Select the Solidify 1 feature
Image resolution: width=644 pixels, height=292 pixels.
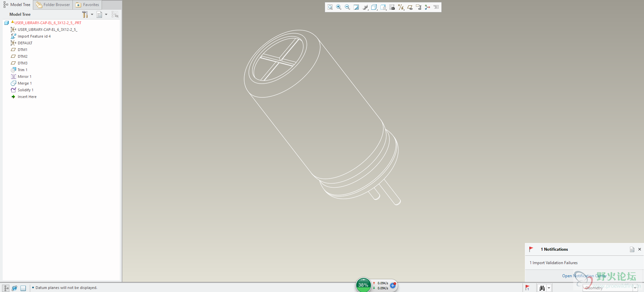(25, 90)
